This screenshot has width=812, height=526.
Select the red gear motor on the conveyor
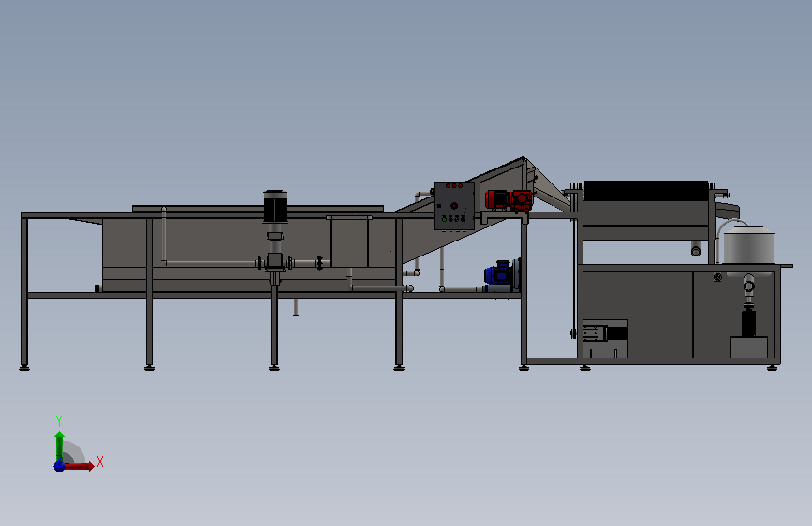click(509, 200)
